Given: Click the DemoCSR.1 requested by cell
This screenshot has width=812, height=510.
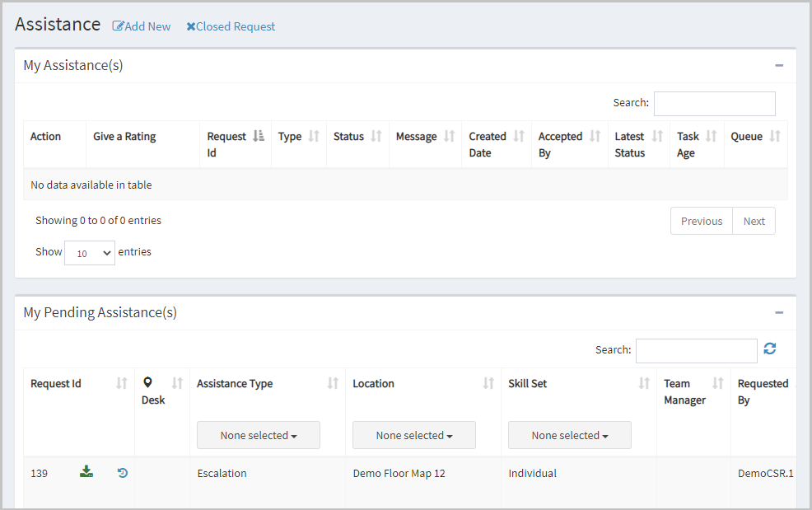Looking at the screenshot, I should click(x=765, y=473).
